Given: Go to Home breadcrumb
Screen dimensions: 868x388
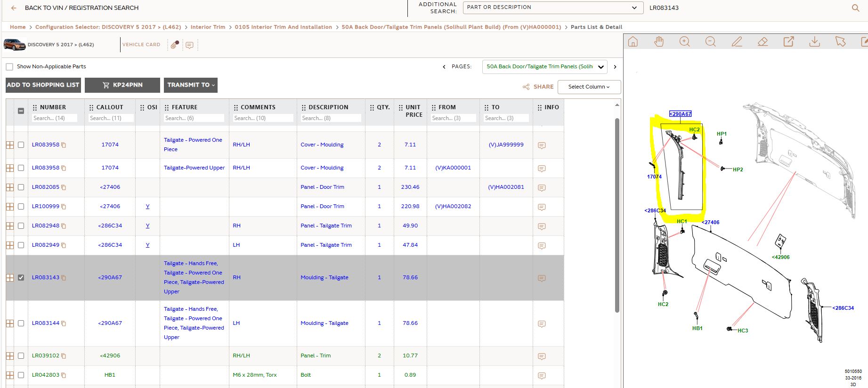Looking at the screenshot, I should [18, 27].
